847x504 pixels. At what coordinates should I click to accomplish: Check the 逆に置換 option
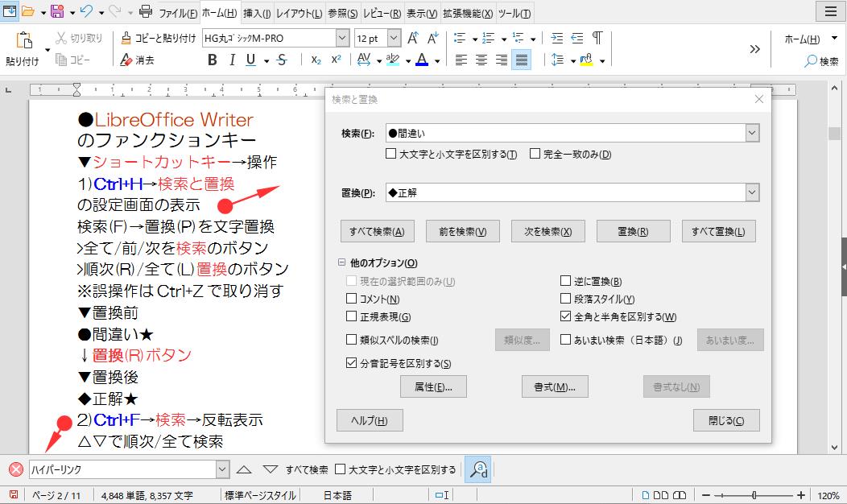tap(565, 281)
